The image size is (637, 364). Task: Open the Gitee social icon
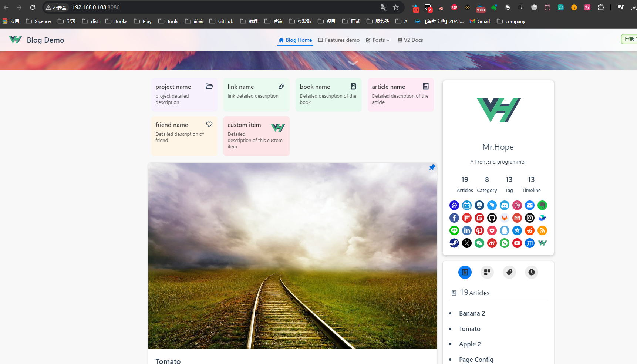pyautogui.click(x=479, y=218)
